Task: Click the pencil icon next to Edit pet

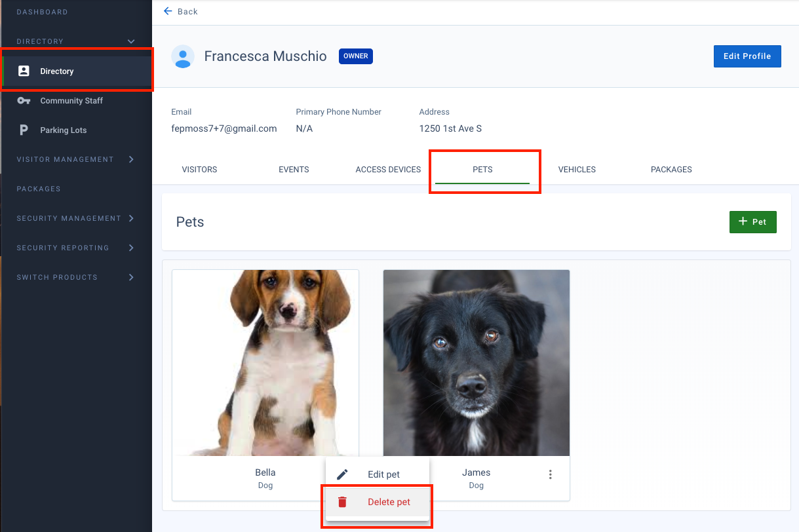Action: (x=341, y=474)
